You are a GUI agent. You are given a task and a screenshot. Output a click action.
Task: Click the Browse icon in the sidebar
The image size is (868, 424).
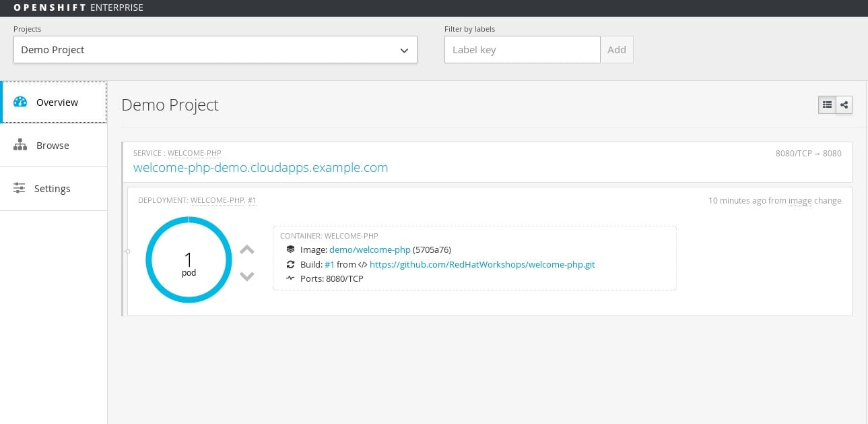pos(20,145)
